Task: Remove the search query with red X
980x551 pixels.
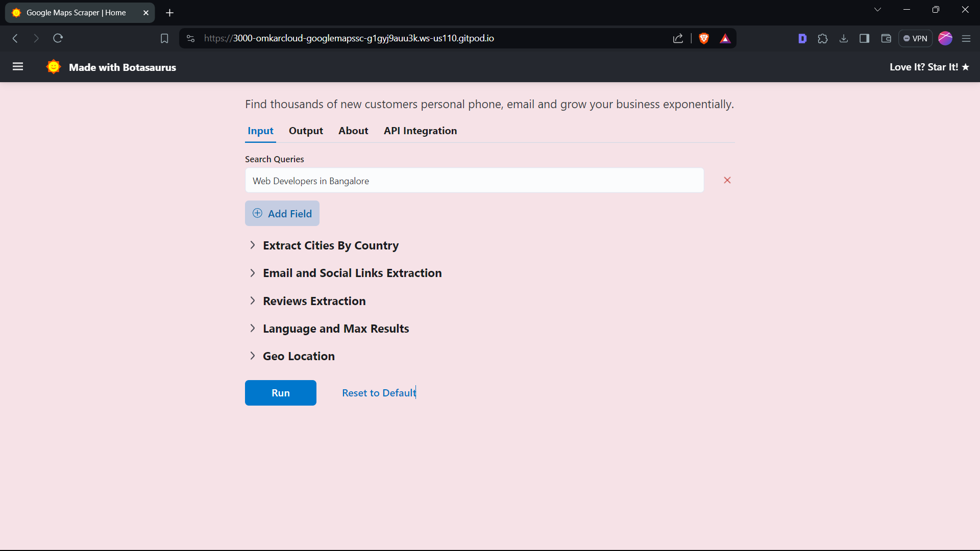Action: [727, 180]
